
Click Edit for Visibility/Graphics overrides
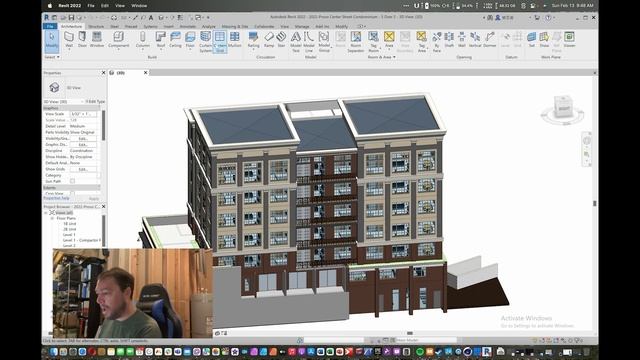[x=83, y=138]
